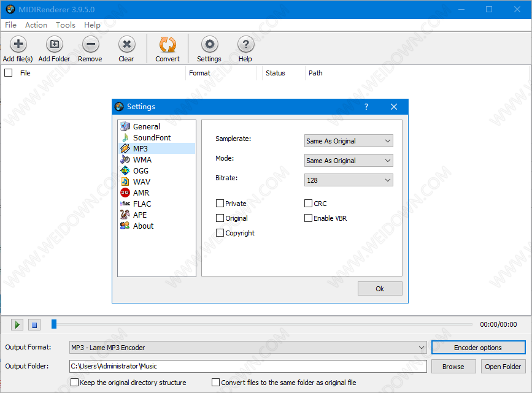Image resolution: width=532 pixels, height=393 pixels.
Task: Toggle the Copyright checkbox
Action: (220, 232)
